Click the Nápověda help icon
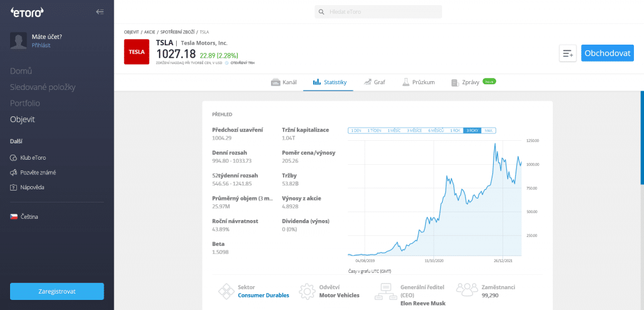The image size is (644, 310). [x=14, y=187]
